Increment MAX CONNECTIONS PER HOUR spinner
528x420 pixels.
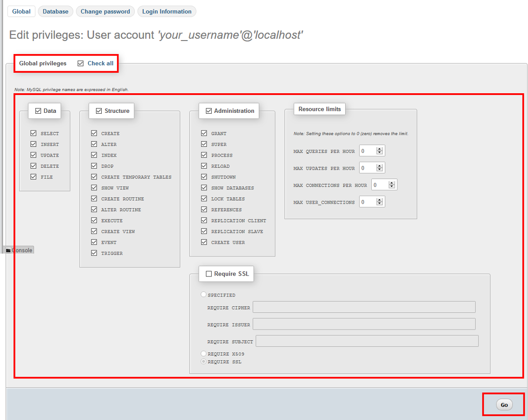pos(392,183)
